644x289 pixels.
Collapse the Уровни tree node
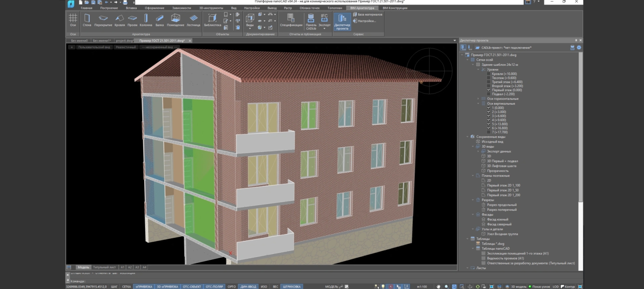click(x=478, y=70)
